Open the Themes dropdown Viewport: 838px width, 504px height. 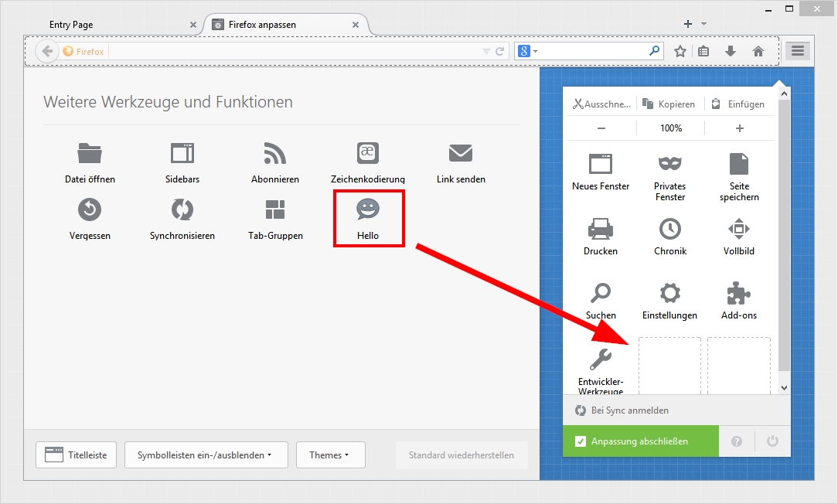[x=331, y=455]
